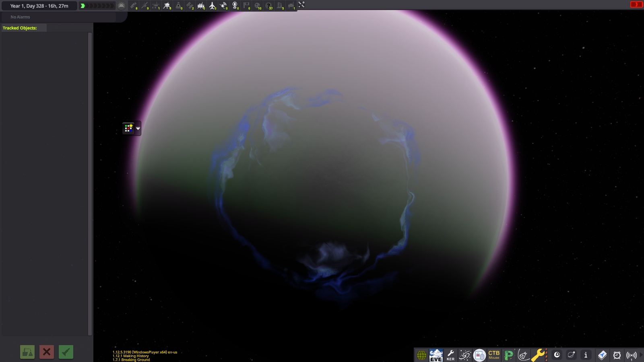Screen dimensions: 644x362
Task: Toggle the airplane vessel filter
Action: pyautogui.click(x=213, y=6)
